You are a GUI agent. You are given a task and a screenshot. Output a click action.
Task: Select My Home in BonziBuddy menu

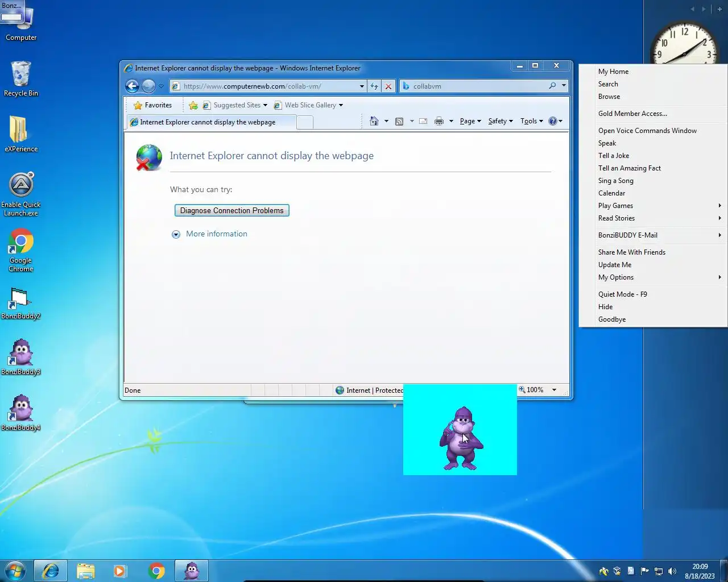(653, 72)
